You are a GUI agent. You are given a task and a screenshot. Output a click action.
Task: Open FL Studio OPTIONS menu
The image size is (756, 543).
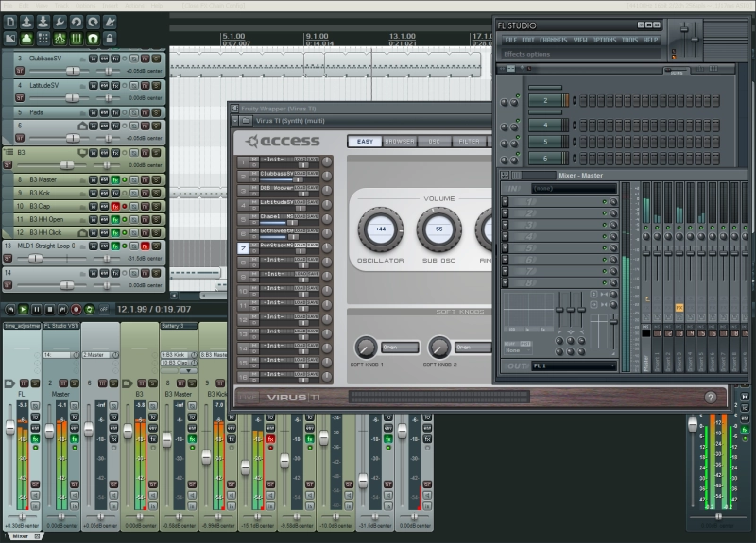[x=604, y=40]
